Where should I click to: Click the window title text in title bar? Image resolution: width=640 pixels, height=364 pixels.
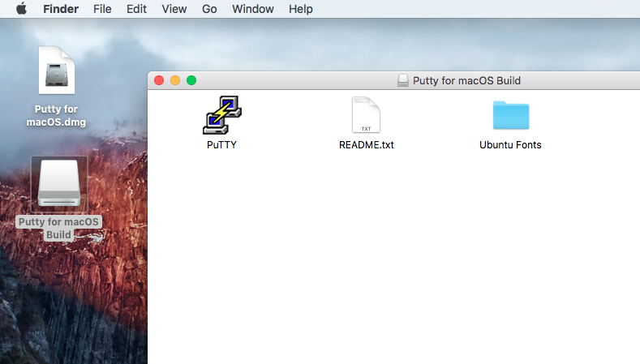click(466, 80)
